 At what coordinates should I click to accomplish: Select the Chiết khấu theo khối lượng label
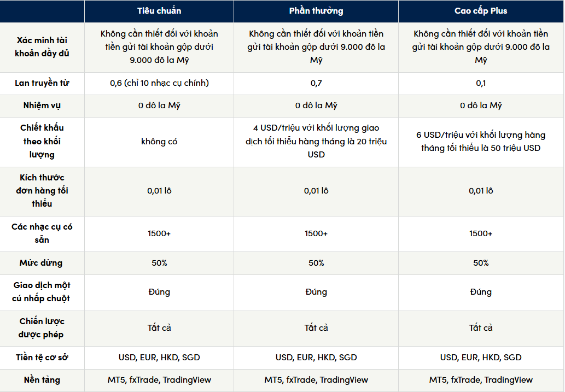[42, 141]
